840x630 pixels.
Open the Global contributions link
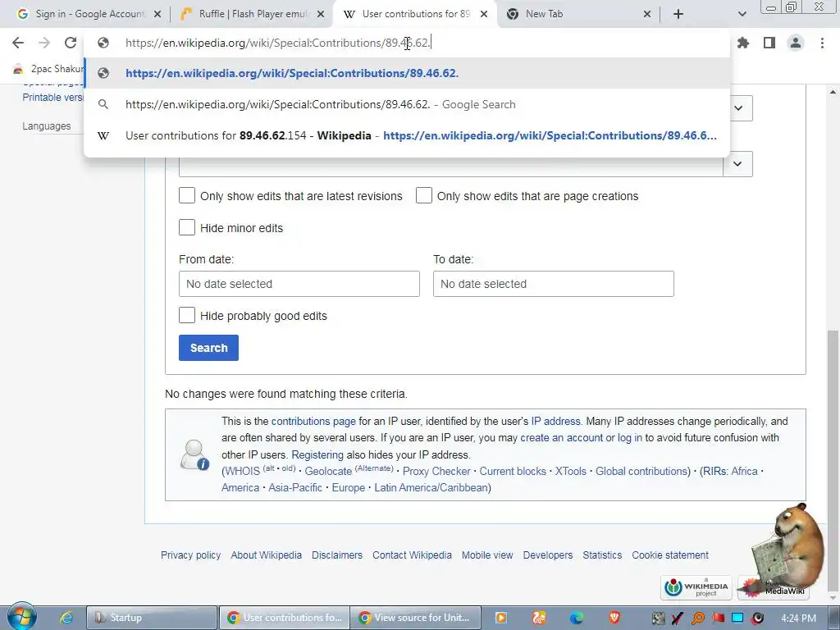click(x=641, y=472)
